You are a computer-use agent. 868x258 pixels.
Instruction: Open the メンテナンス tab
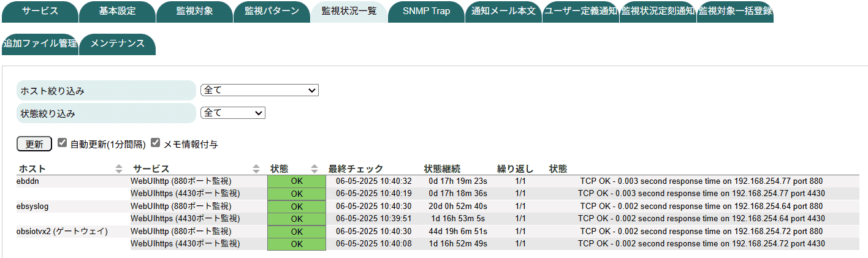[x=117, y=44]
